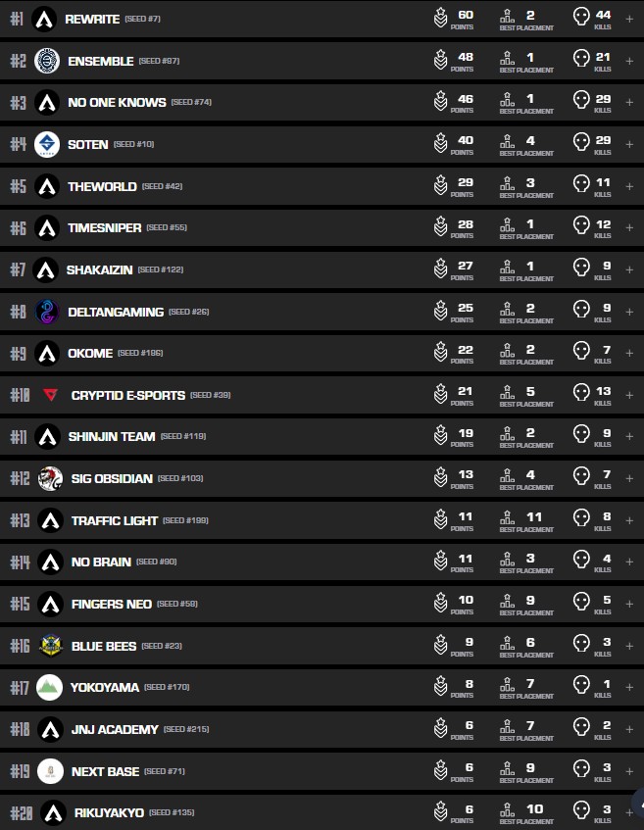Expand the THEWORLD row details
This screenshot has width=644, height=830.
pyautogui.click(x=629, y=186)
